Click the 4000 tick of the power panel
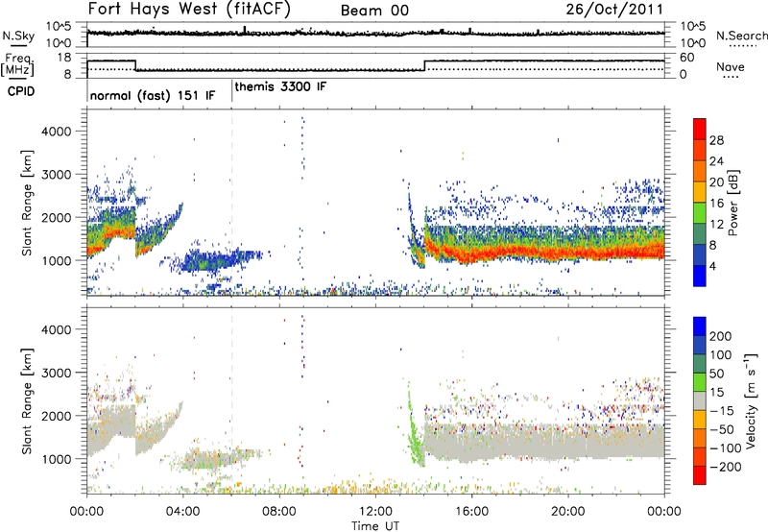Image resolution: width=768 pixels, height=532 pixels. click(57, 132)
